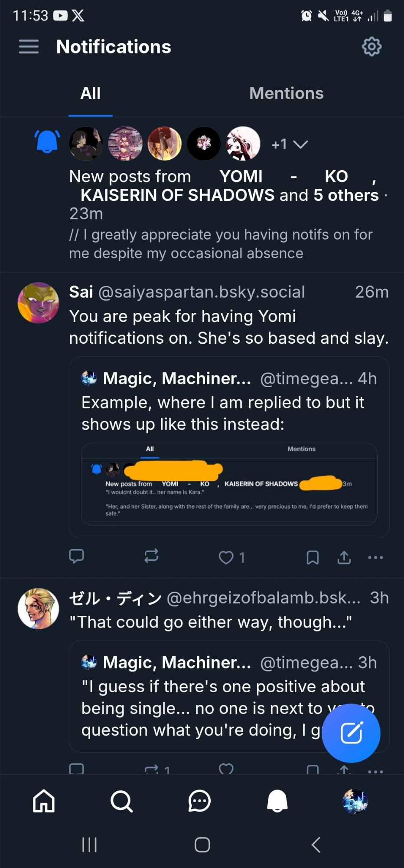The image size is (404, 868).
Task: Share Sai's post
Action: [344, 557]
